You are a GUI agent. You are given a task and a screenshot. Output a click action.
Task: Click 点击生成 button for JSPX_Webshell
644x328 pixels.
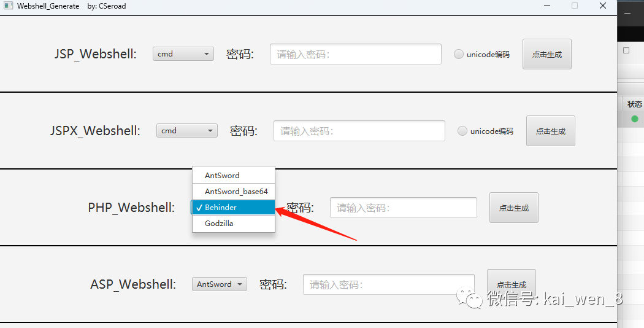click(x=550, y=131)
